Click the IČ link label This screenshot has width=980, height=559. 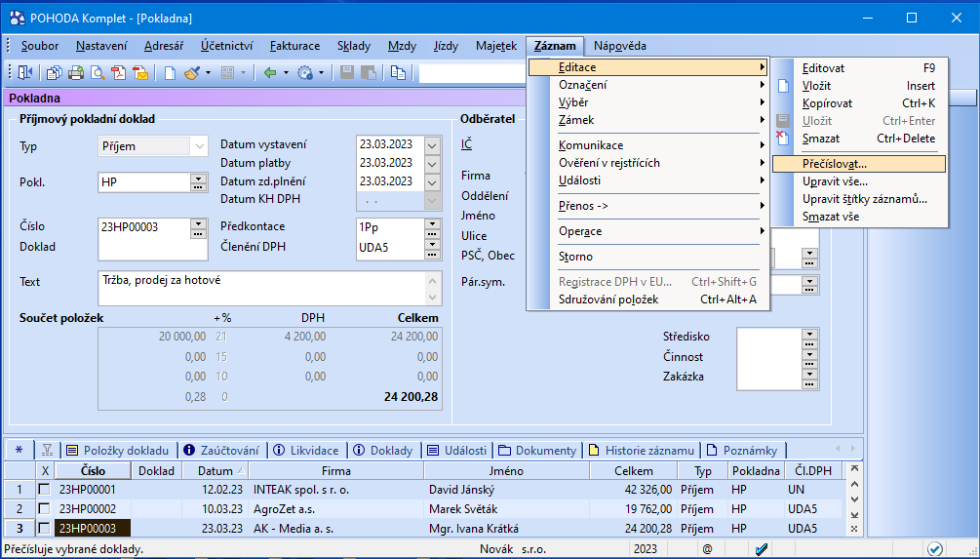[466, 145]
